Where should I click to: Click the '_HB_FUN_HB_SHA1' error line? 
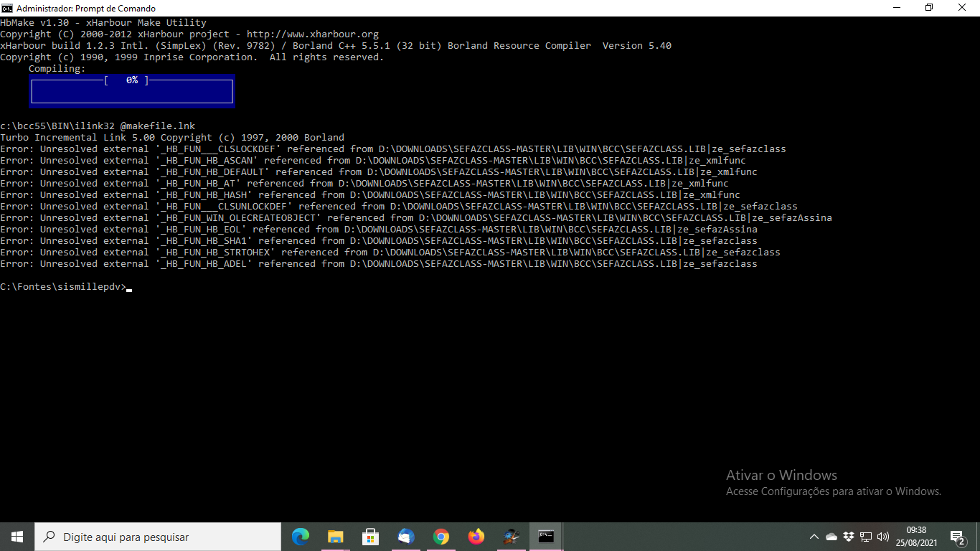click(379, 241)
